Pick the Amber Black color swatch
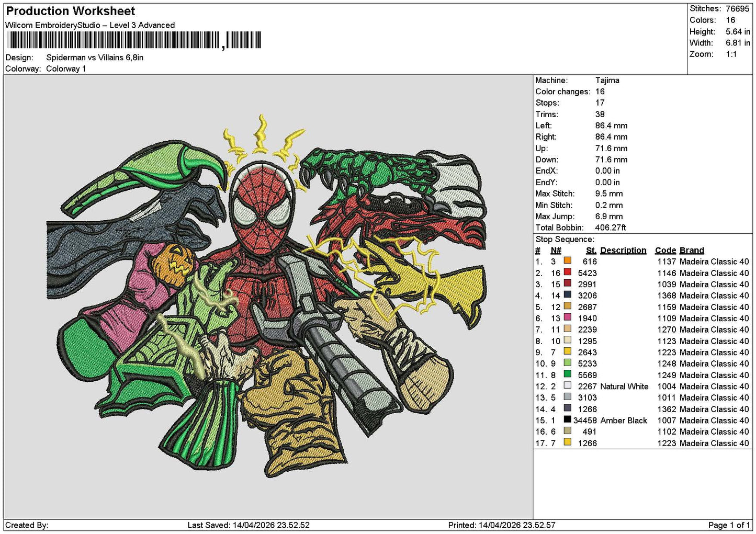 (567, 420)
